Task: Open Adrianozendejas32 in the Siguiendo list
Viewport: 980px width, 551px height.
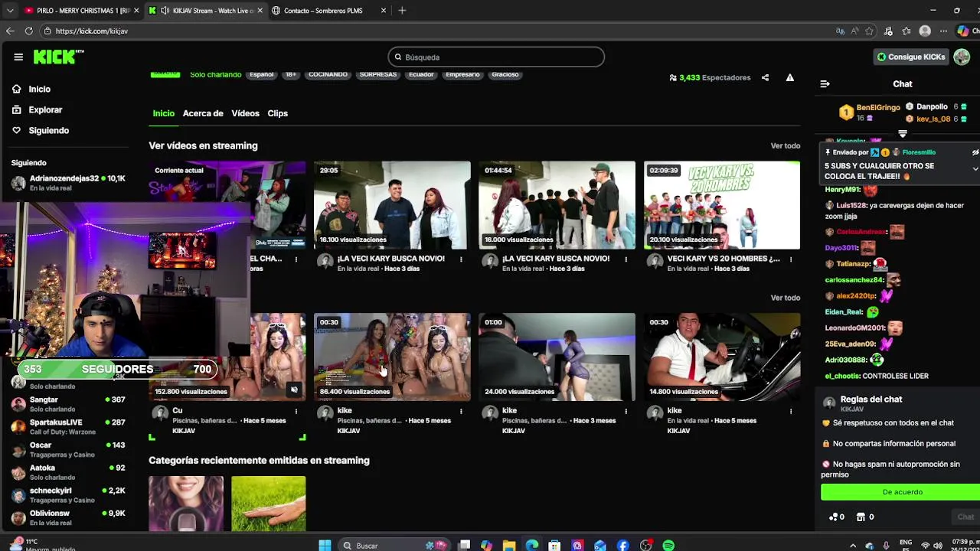Action: [x=69, y=182]
